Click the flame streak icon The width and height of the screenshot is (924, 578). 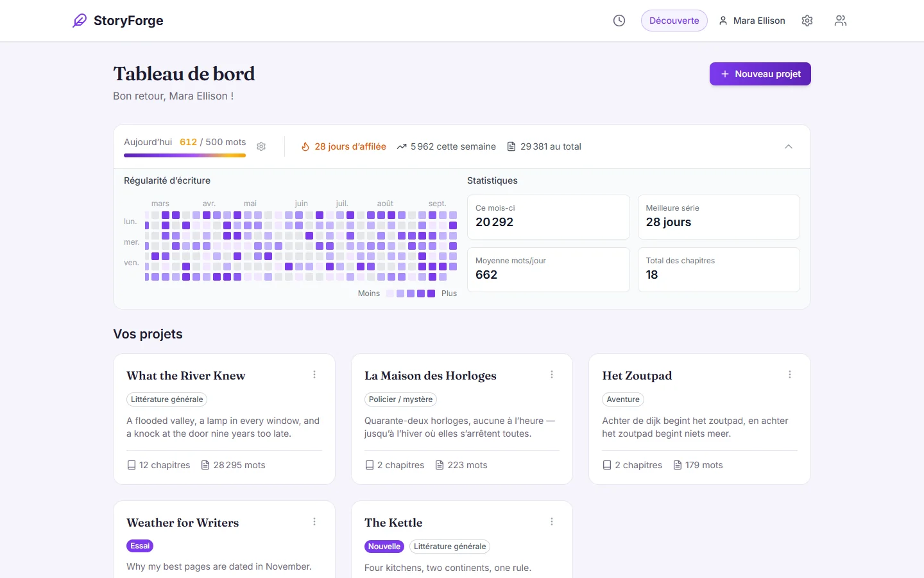coord(305,146)
